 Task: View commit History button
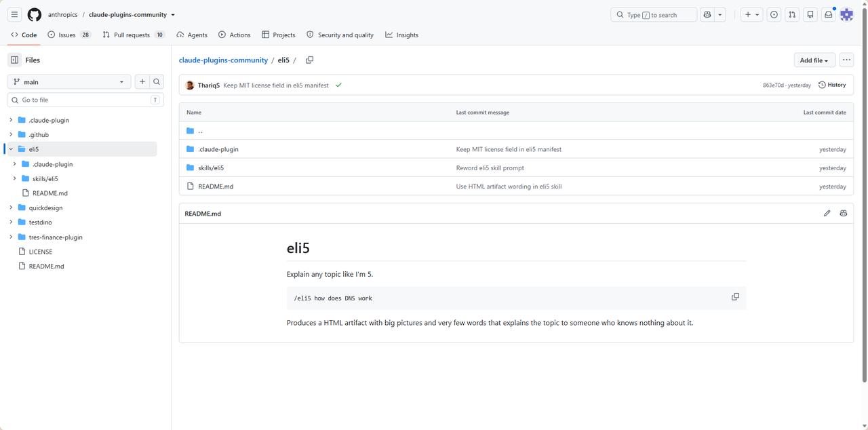click(x=832, y=85)
